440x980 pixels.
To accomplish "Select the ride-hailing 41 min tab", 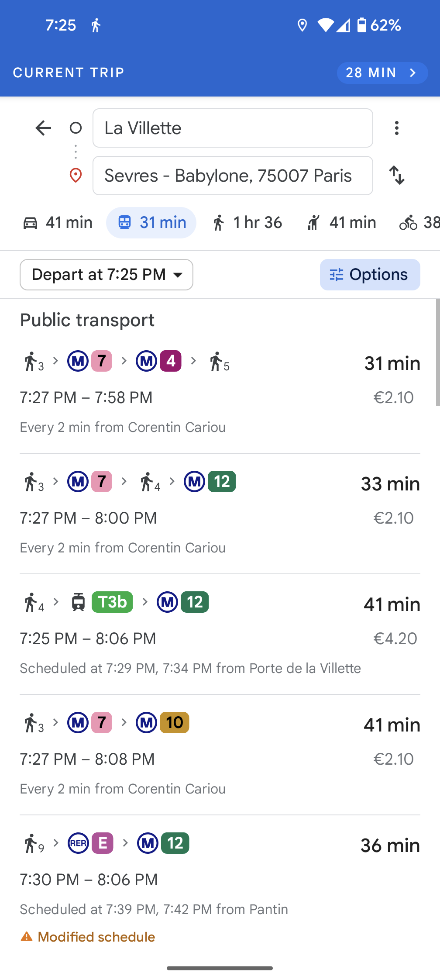I will point(341,223).
